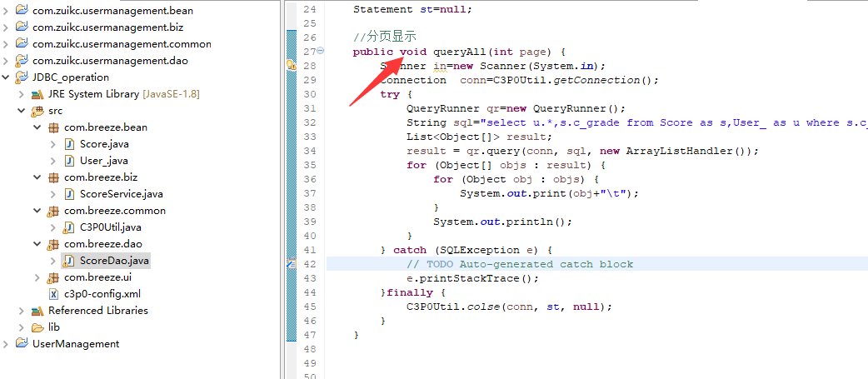
Task: Expand the UserManagement project
Action: (x=6, y=343)
